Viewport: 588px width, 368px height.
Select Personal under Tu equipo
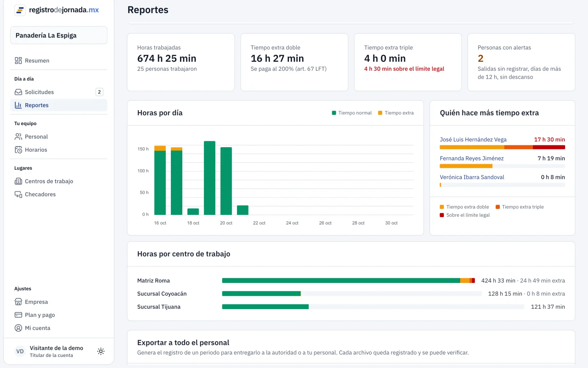(59, 137)
